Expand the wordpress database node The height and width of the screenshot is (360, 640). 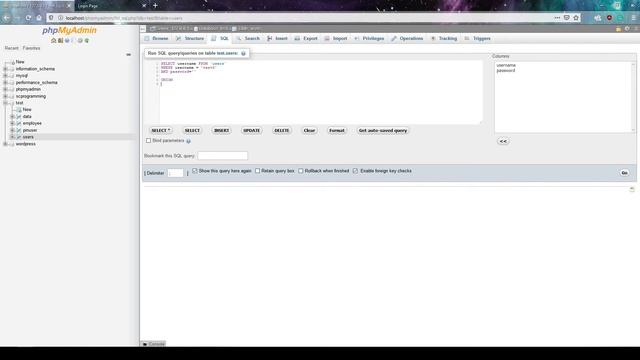point(5,144)
